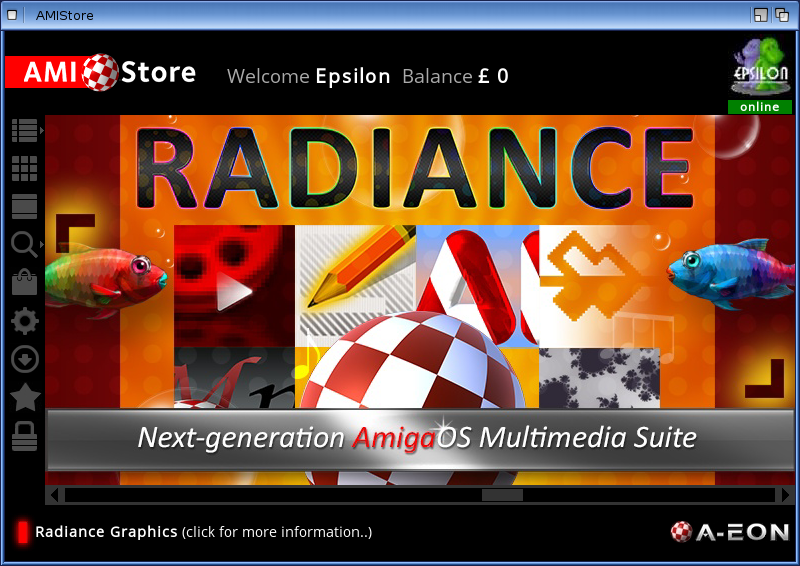The width and height of the screenshot is (800, 566).
Task: Click the Welcome Epsilon text
Action: 309,76
